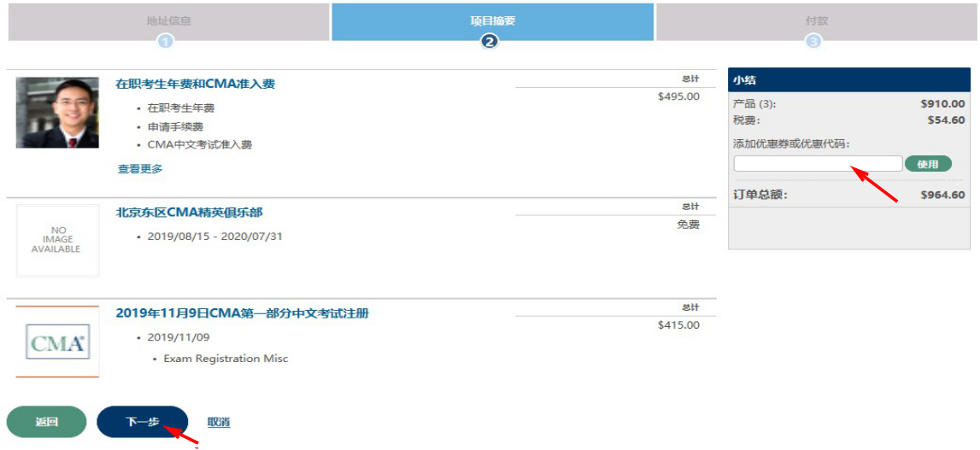Screen dimensions: 980x450
Task: Click the No Image Available placeholder
Action: point(57,241)
